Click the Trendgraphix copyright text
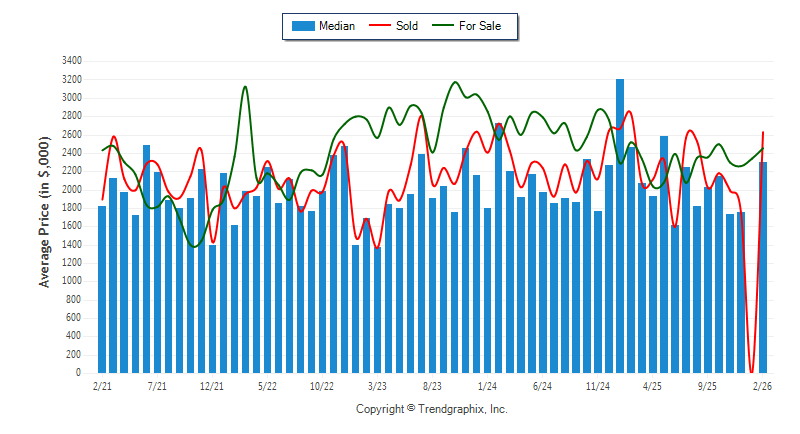This screenshot has height=434, width=800. coord(431,409)
